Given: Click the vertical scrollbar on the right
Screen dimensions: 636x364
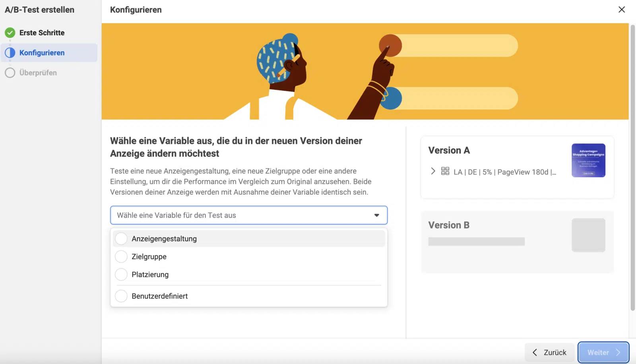Looking at the screenshot, I should (x=632, y=167).
